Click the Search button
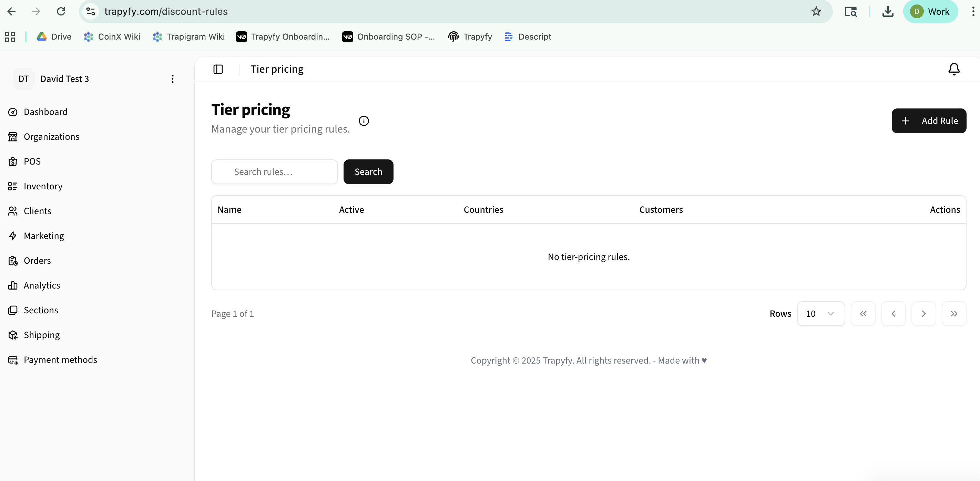This screenshot has width=980, height=481. click(368, 172)
